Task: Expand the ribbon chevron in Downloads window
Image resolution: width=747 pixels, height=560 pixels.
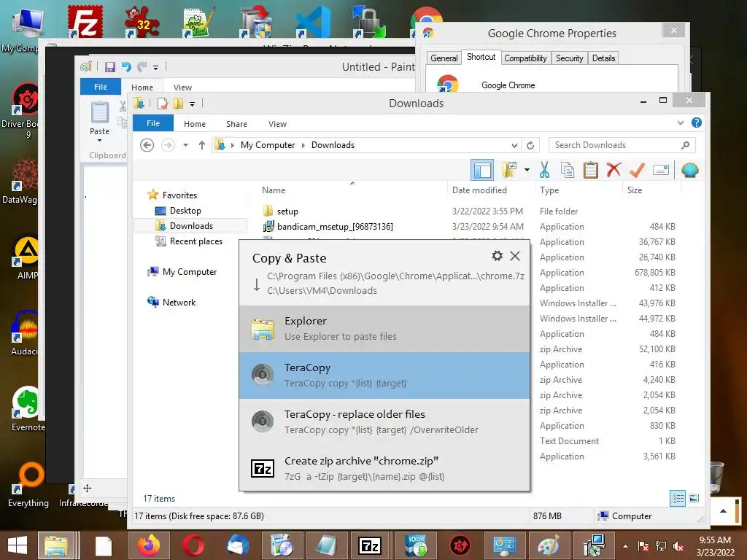Action: [681, 122]
